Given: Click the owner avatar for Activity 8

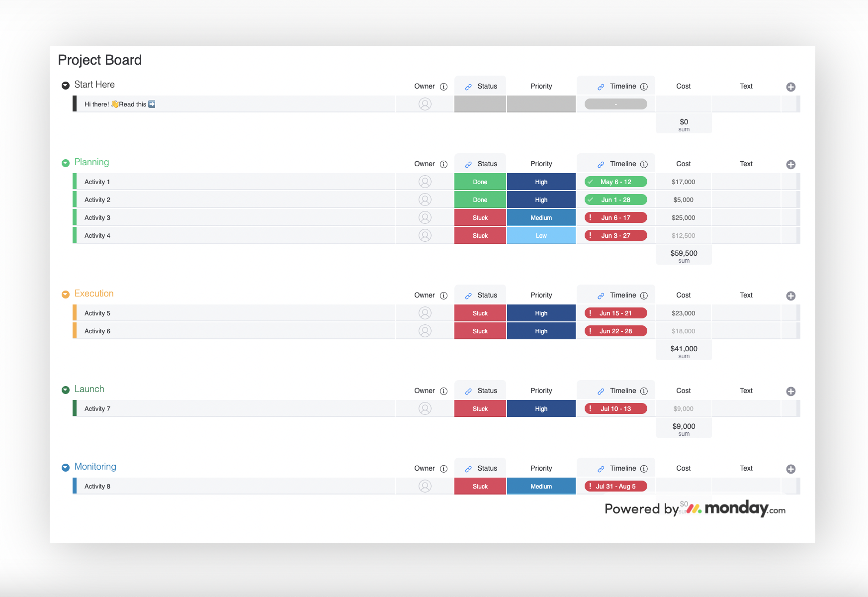Looking at the screenshot, I should click(425, 486).
